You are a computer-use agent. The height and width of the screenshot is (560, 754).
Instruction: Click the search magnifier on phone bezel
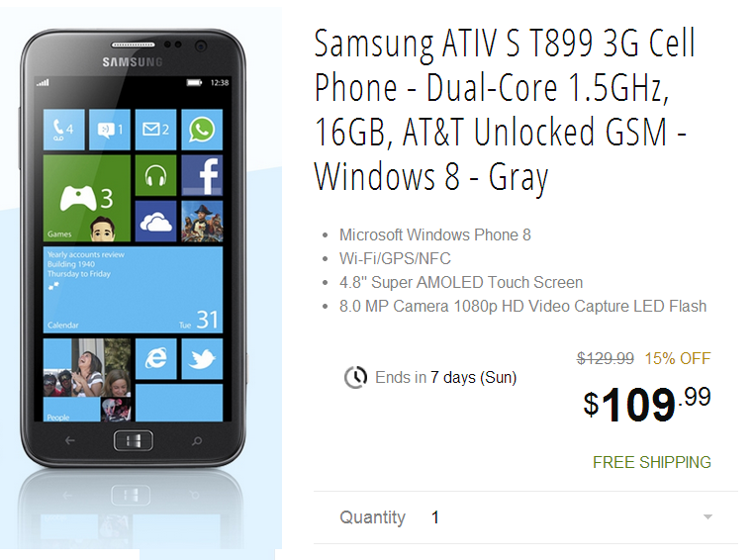click(197, 440)
